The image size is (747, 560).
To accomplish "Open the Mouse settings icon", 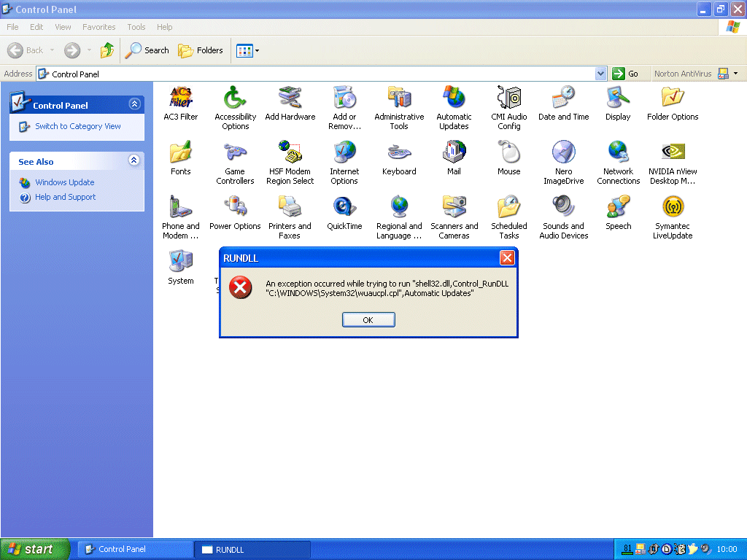I will click(508, 152).
